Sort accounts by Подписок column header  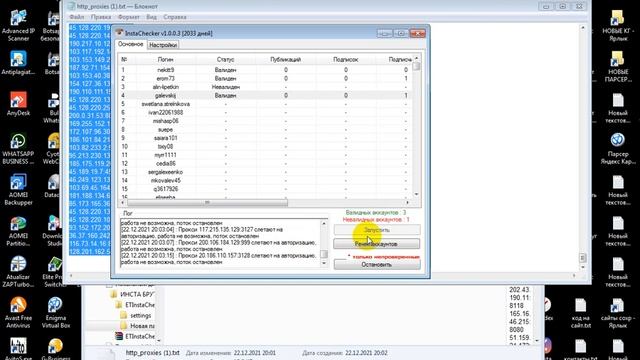(345, 60)
